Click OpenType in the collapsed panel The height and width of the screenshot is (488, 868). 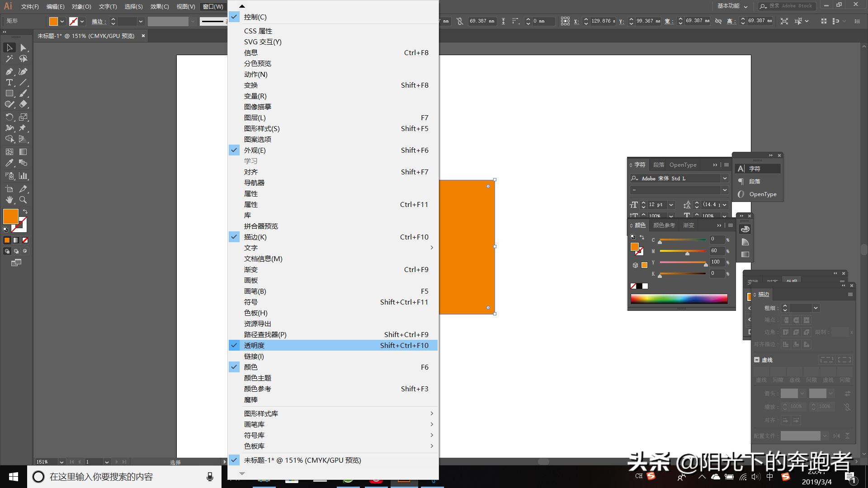(x=762, y=194)
